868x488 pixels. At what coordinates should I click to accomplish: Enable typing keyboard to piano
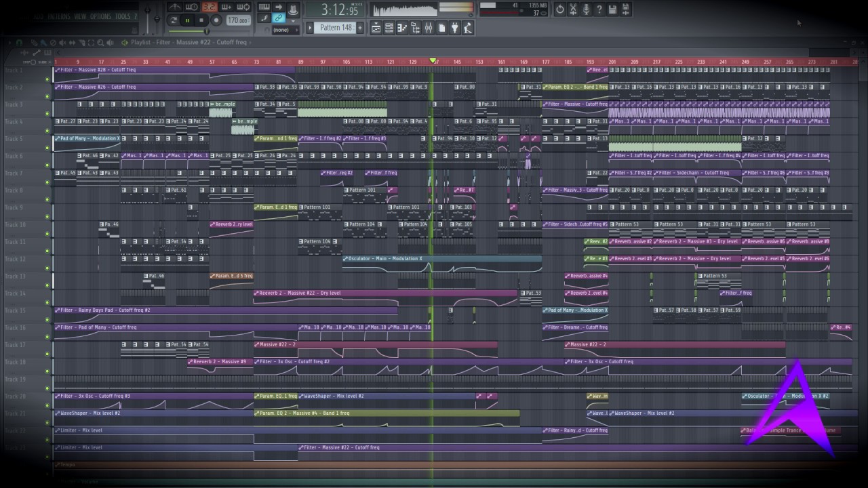point(264,7)
